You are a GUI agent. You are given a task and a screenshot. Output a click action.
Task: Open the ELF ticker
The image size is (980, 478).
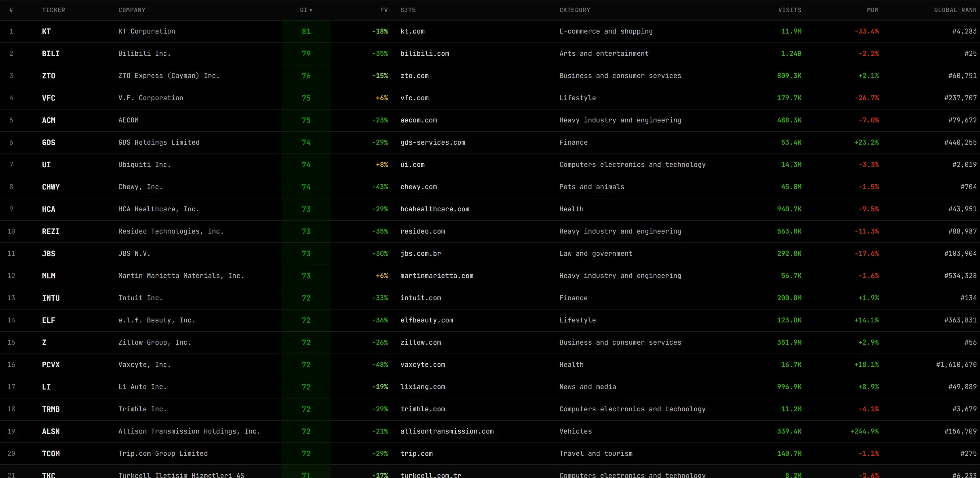pyautogui.click(x=48, y=320)
